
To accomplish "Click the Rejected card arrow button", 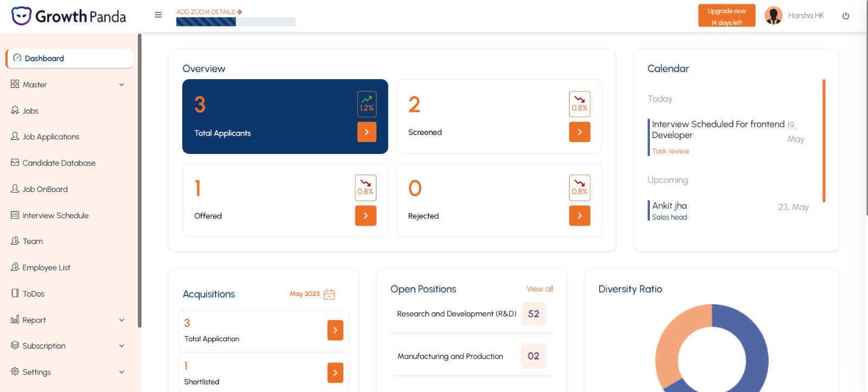I will point(579,216).
